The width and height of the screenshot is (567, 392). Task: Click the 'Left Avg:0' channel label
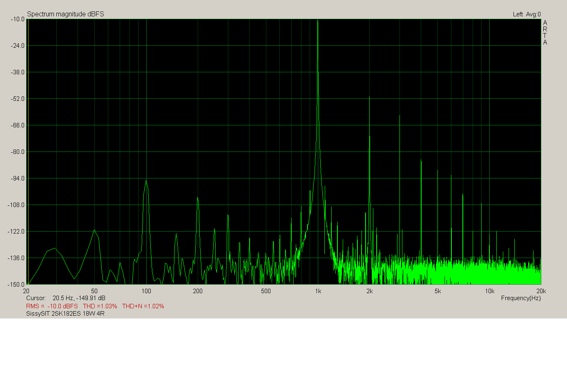click(x=527, y=14)
